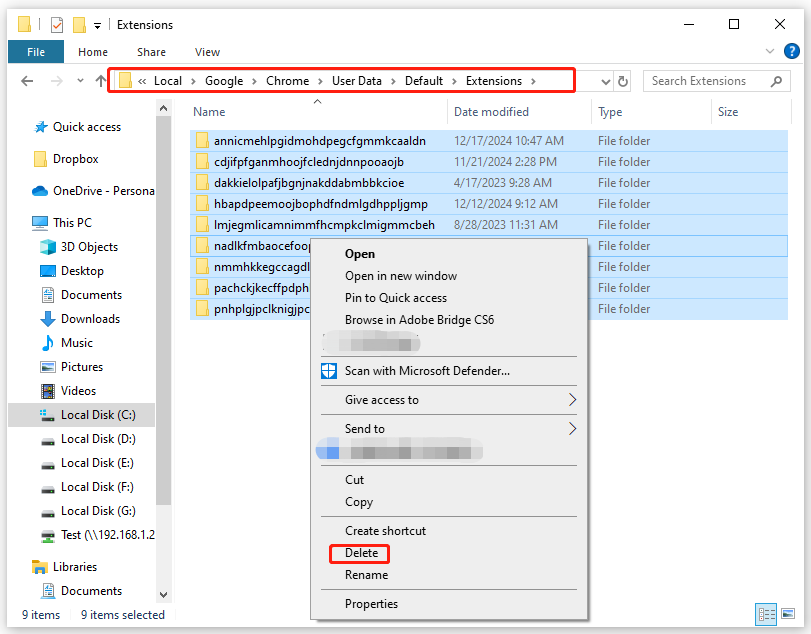Switch to the Share ribbon tab

151,52
